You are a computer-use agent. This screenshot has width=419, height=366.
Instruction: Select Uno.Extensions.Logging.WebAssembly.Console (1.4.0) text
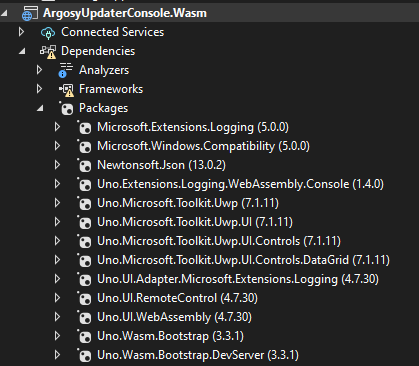tap(240, 184)
